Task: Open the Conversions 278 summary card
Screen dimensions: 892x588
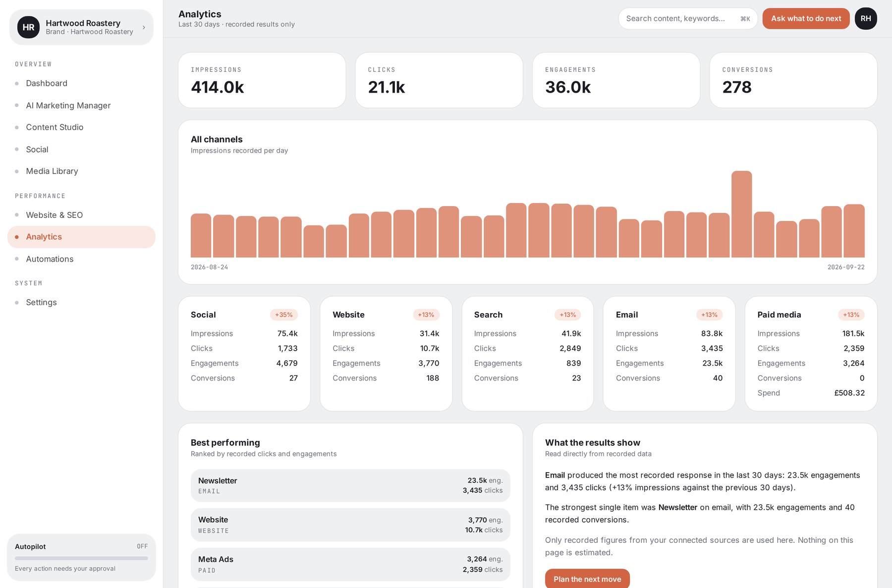Action: coord(793,80)
